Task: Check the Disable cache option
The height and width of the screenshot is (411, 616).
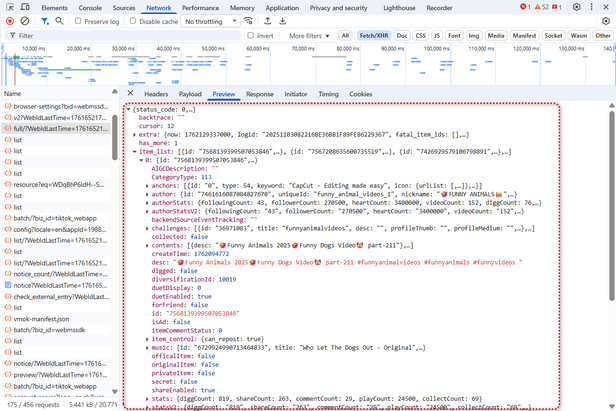Action: pos(134,21)
